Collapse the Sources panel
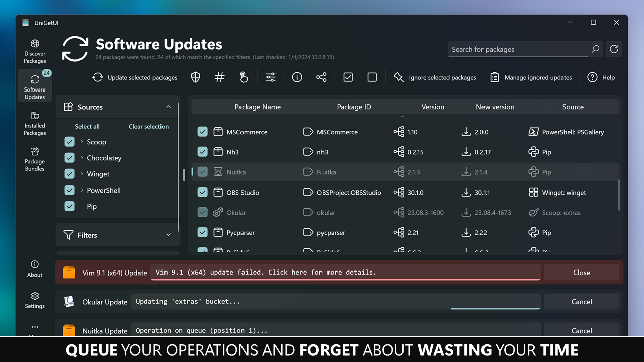This screenshot has width=644, height=362. click(168, 107)
